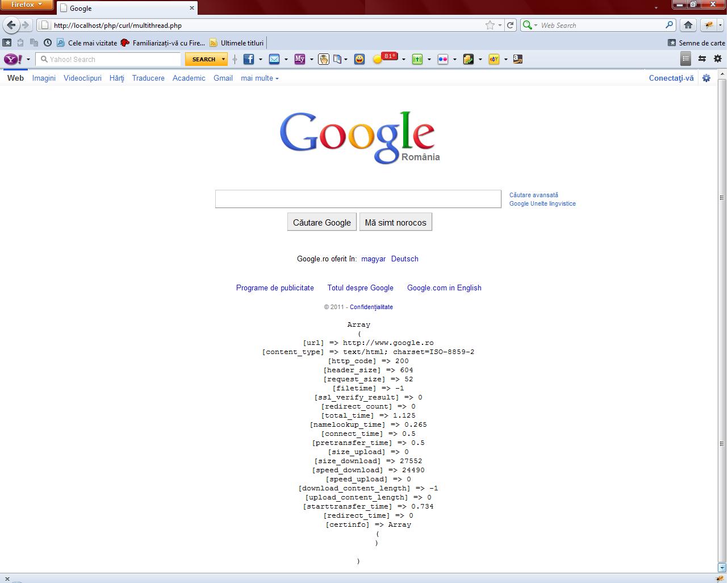
Task: Click the My Yahoo toolbar icon
Action: tap(300, 59)
